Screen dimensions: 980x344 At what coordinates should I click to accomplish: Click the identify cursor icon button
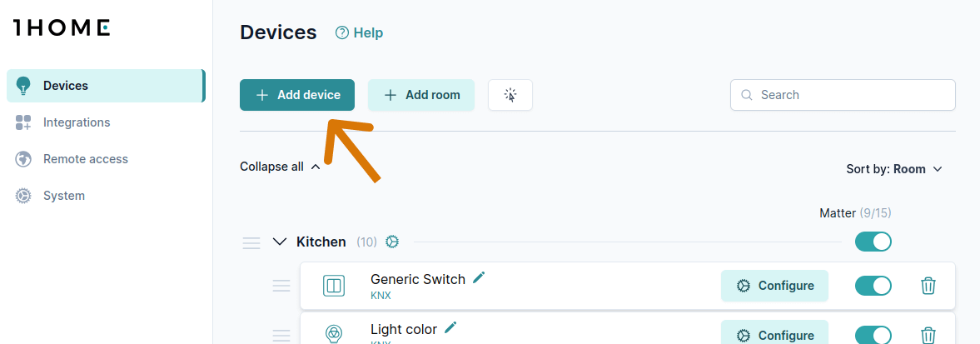click(x=510, y=95)
